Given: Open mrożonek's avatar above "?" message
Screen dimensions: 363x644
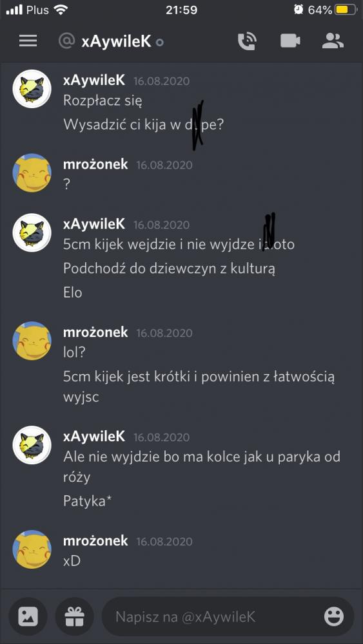Looking at the screenshot, I should point(32,173).
